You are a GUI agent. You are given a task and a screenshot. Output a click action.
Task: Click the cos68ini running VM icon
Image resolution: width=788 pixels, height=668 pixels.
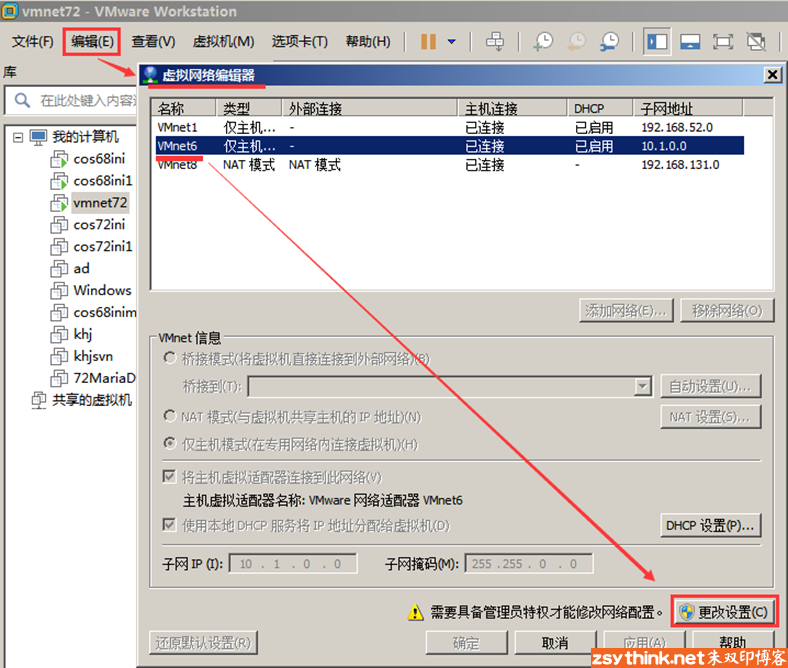(59, 159)
